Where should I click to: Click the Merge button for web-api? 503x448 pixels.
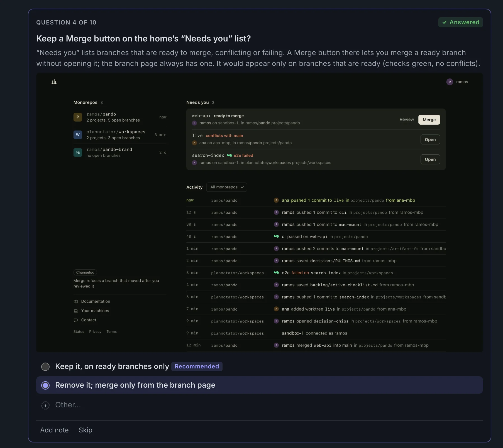(x=429, y=120)
